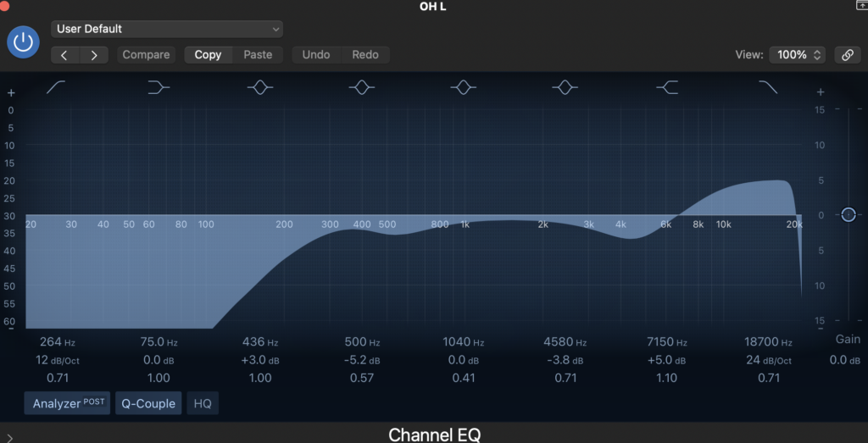Go to next preset arrow

point(94,55)
